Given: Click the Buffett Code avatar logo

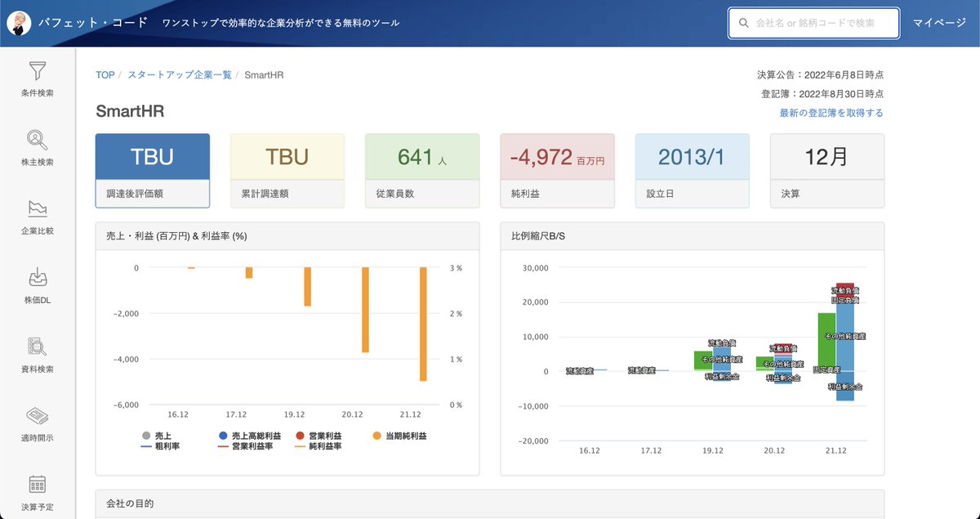Looking at the screenshot, I should click(19, 23).
